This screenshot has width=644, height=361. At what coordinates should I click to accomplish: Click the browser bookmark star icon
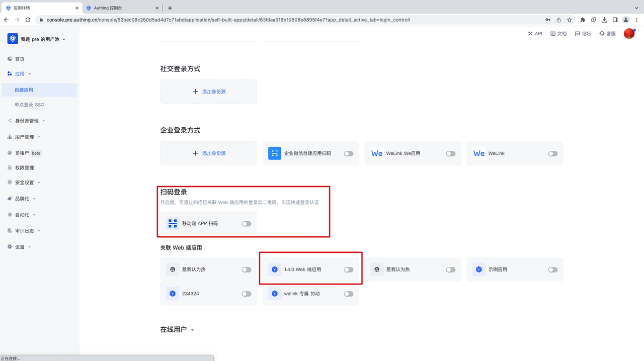coord(569,20)
